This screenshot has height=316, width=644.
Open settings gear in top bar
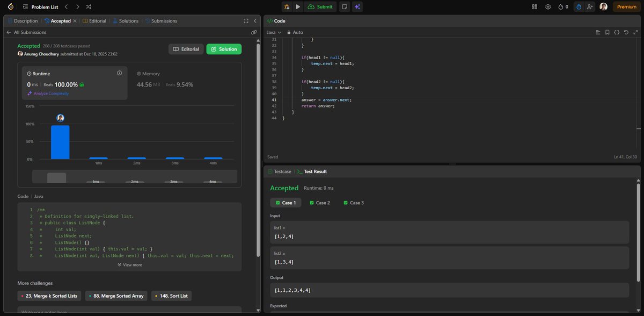[x=548, y=6]
